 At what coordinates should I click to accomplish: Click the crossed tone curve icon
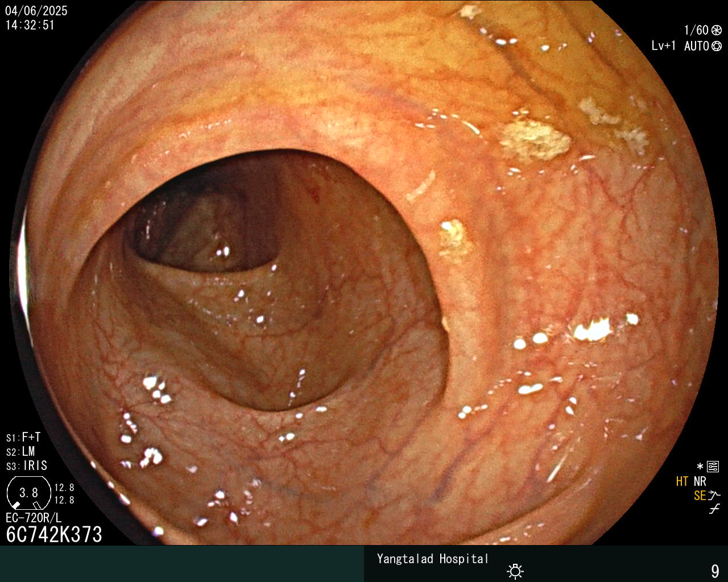pyautogui.click(x=714, y=509)
